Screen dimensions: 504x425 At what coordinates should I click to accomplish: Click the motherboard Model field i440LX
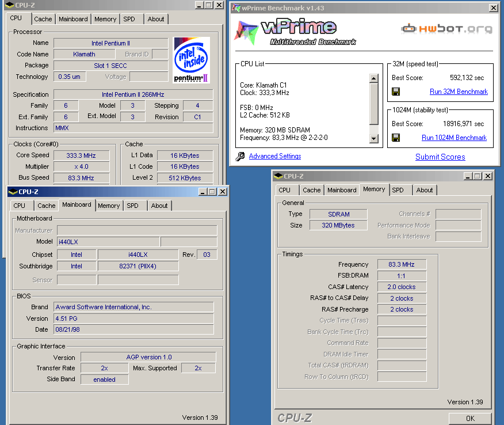tap(108, 242)
